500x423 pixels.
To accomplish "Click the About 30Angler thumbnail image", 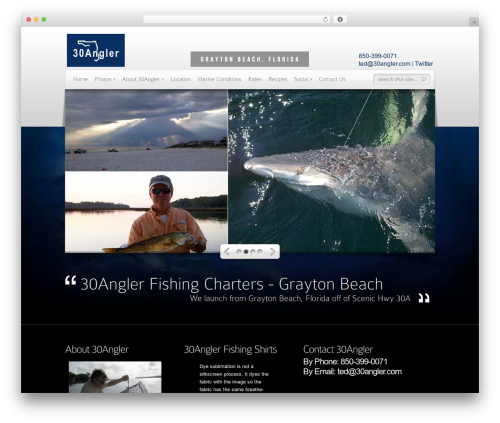I will (x=115, y=377).
